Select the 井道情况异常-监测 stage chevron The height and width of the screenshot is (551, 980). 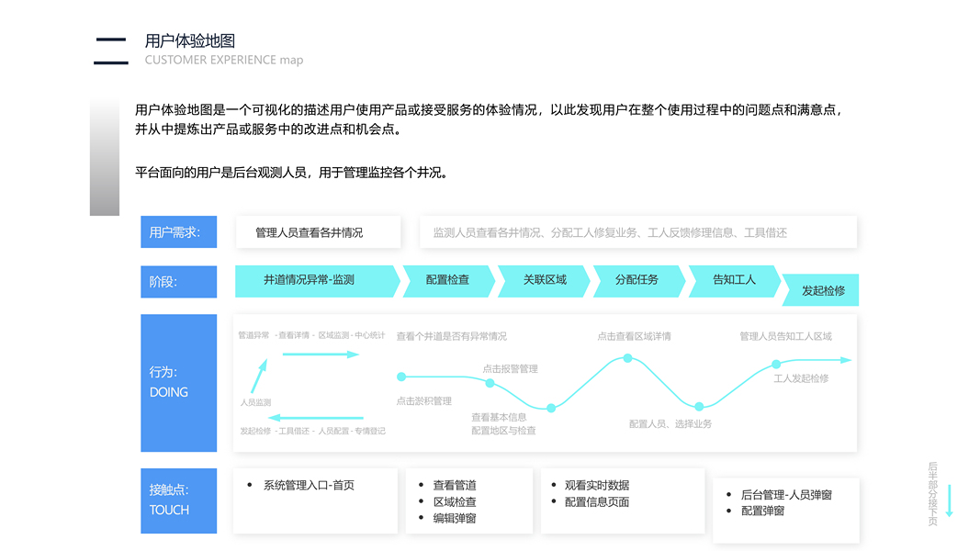[x=317, y=280]
